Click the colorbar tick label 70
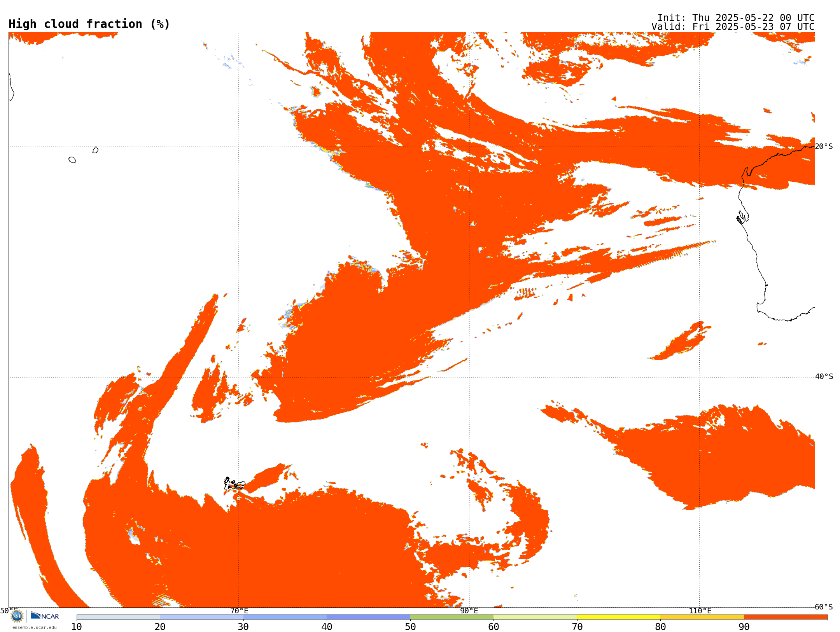This screenshot has width=840, height=632. point(577,627)
